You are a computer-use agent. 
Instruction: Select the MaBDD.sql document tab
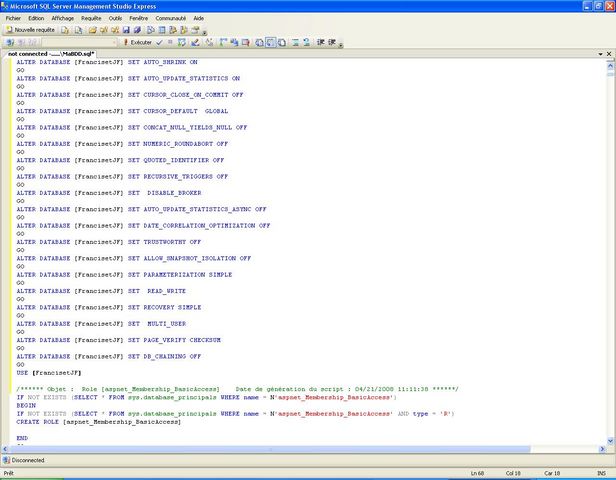tap(50, 53)
